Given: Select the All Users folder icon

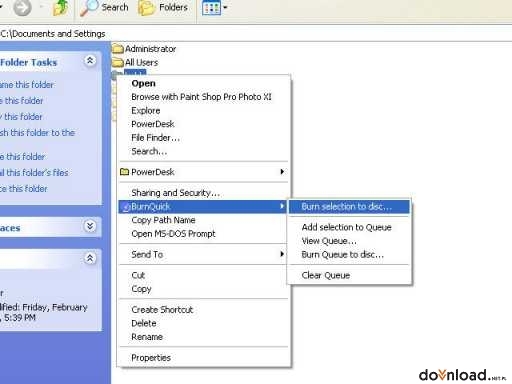Looking at the screenshot, I should [118, 62].
